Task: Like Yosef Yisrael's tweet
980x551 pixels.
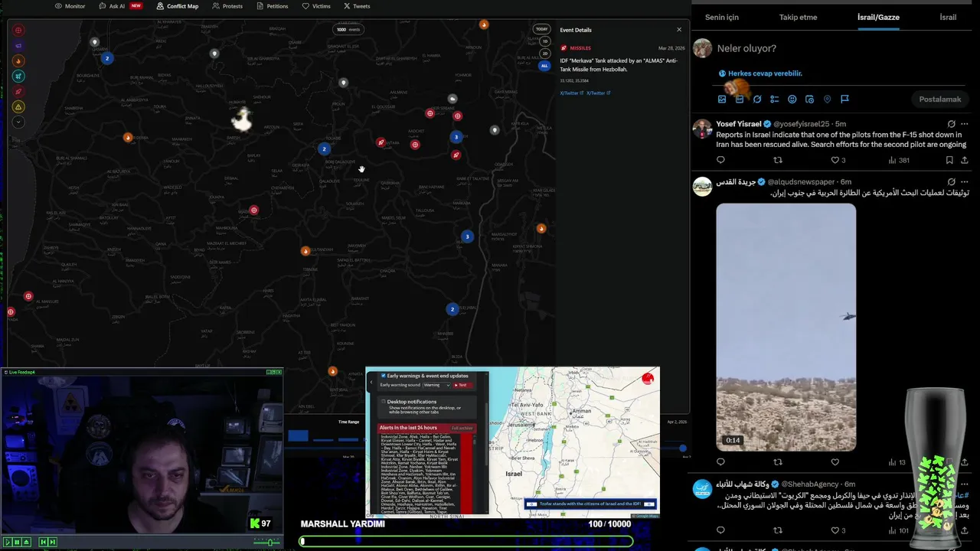Action: point(835,160)
